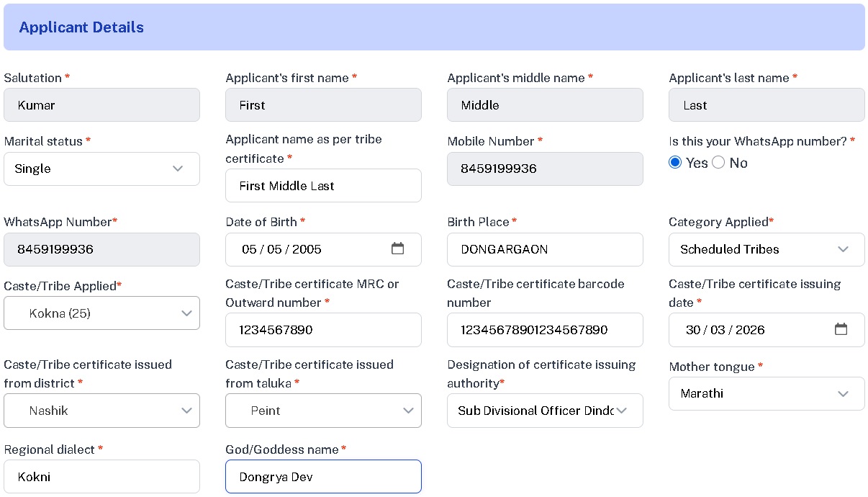The image size is (868, 497).
Task: Open the Date of Birth calendar picker
Action: 397,249
